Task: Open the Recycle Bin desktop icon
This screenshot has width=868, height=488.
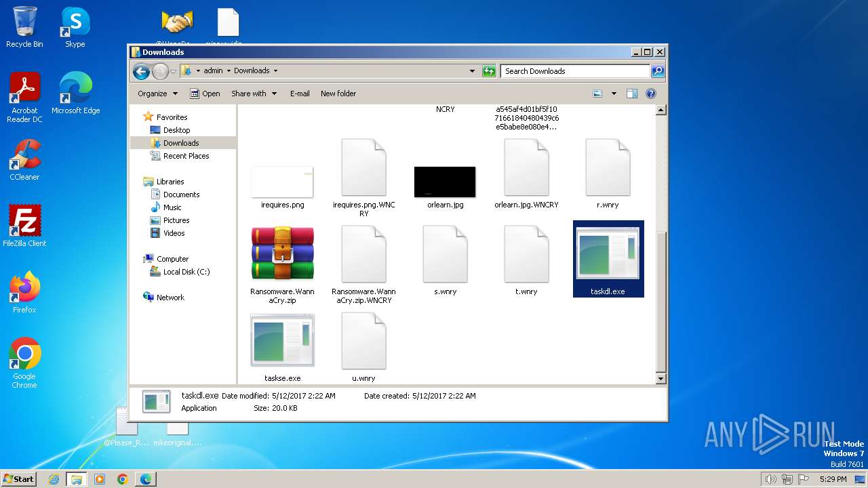Action: pos(24,27)
